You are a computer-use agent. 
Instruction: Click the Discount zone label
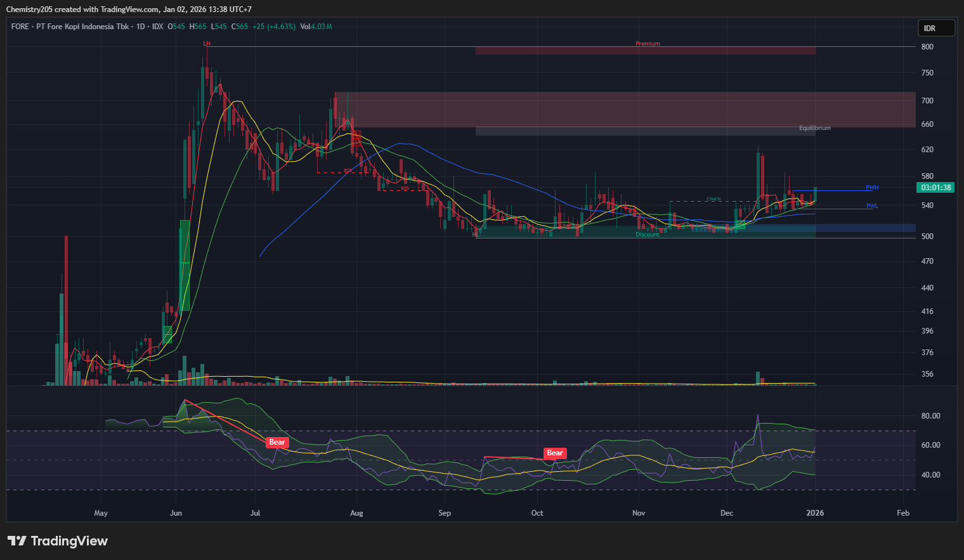point(647,235)
